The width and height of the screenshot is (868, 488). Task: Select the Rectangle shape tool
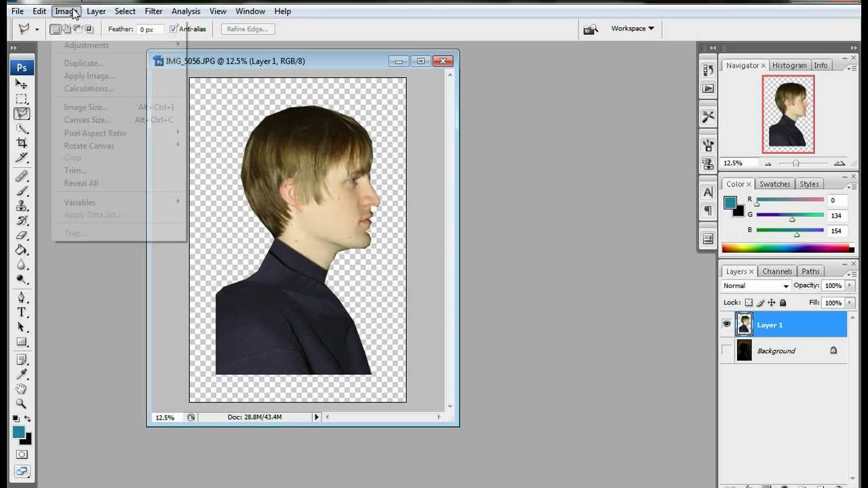point(22,342)
